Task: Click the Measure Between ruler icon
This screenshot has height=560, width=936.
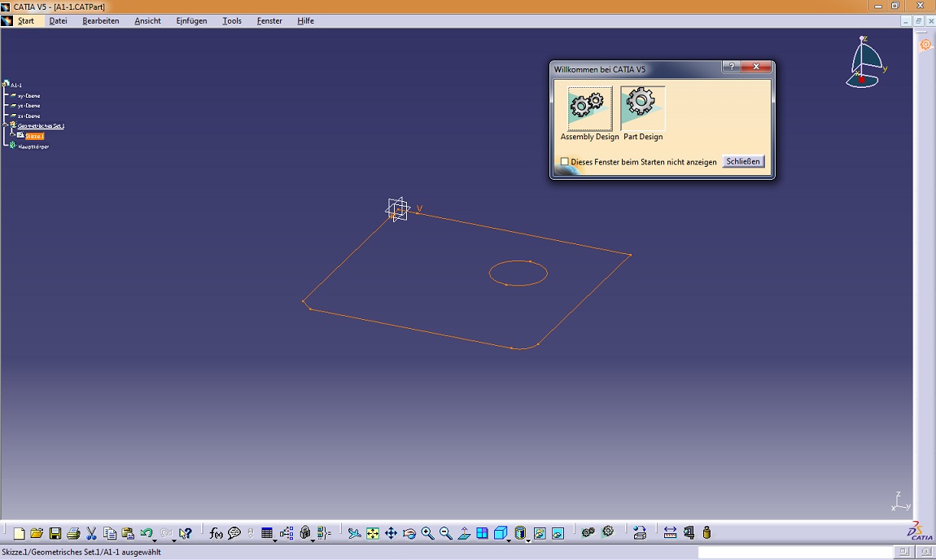Action: point(670,532)
